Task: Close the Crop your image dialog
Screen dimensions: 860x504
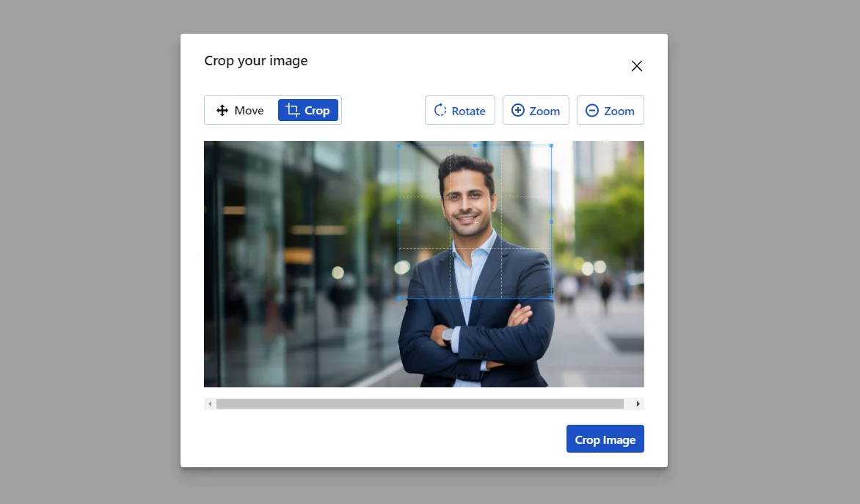Action: tap(636, 66)
